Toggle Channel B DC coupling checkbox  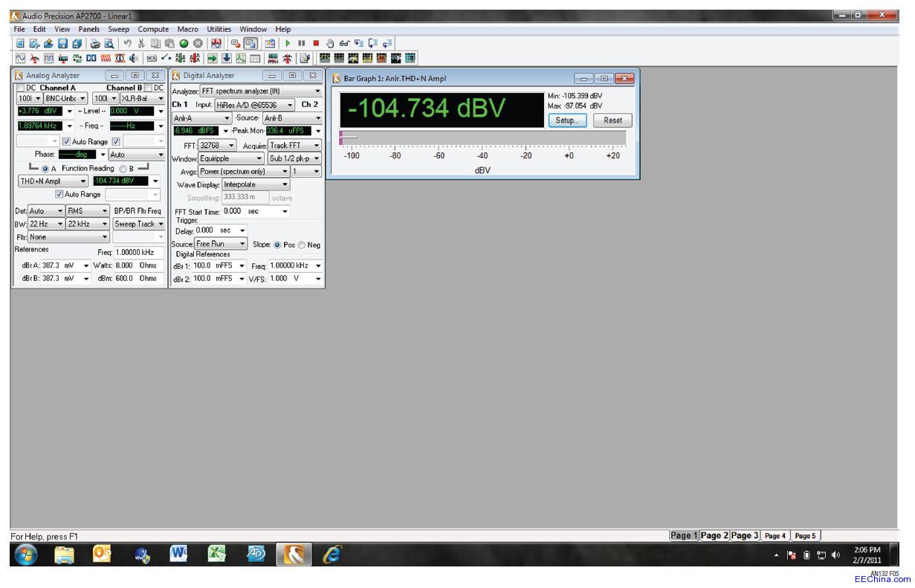coord(148,88)
